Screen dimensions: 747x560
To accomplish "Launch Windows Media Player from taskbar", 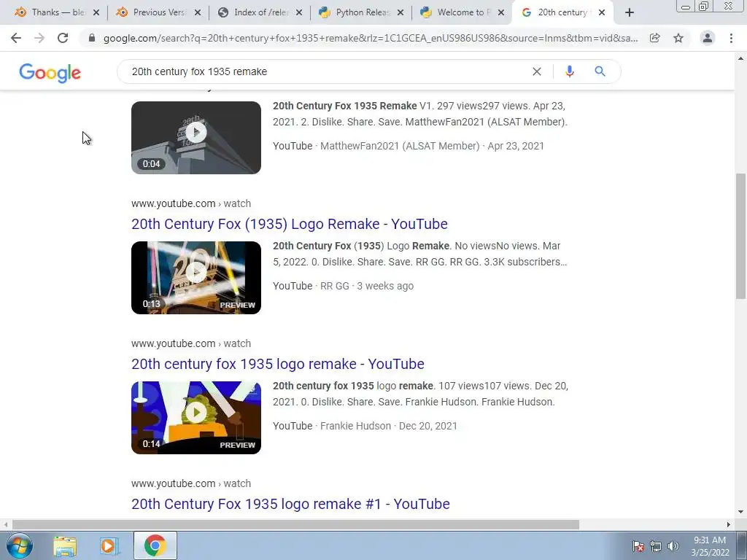I will click(x=109, y=546).
